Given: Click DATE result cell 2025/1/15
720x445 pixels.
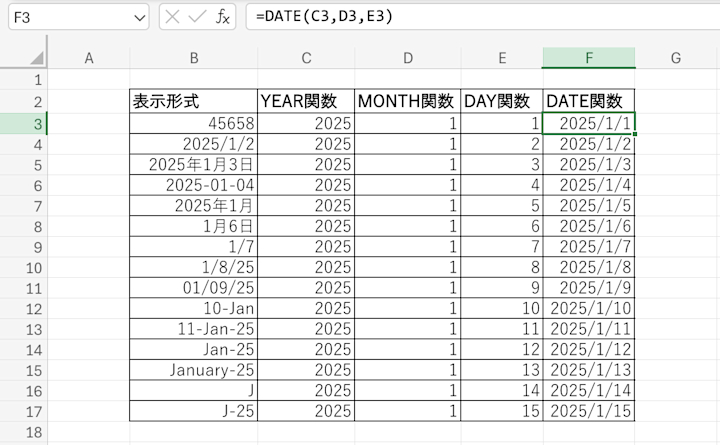Looking at the screenshot, I should [589, 411].
